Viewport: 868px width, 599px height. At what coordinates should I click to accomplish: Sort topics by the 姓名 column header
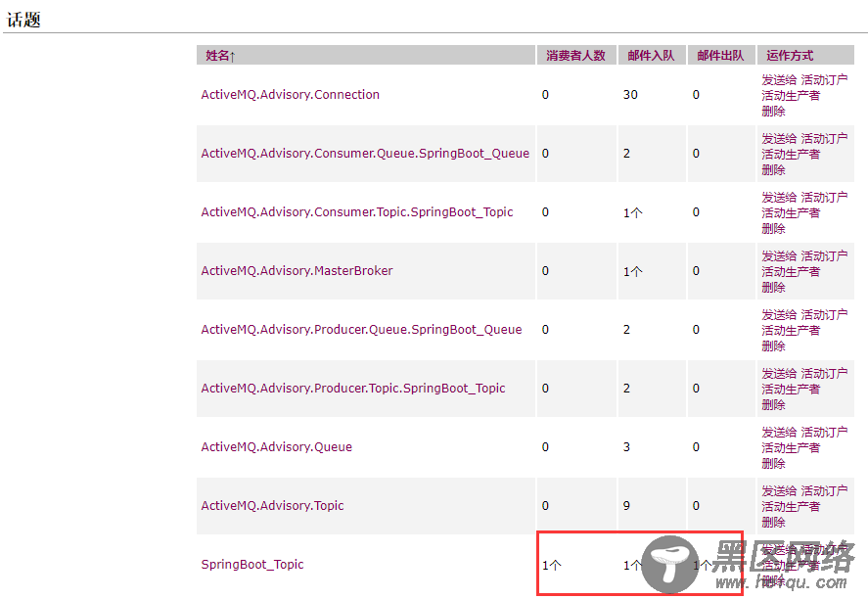(220, 56)
